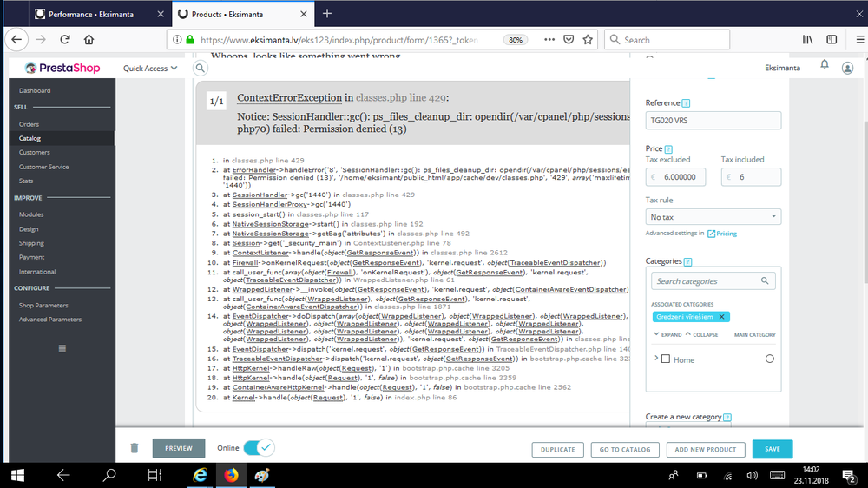Screen dimensions: 868x488
Task: Open Internet Explorer from the taskbar
Action: coord(200,475)
